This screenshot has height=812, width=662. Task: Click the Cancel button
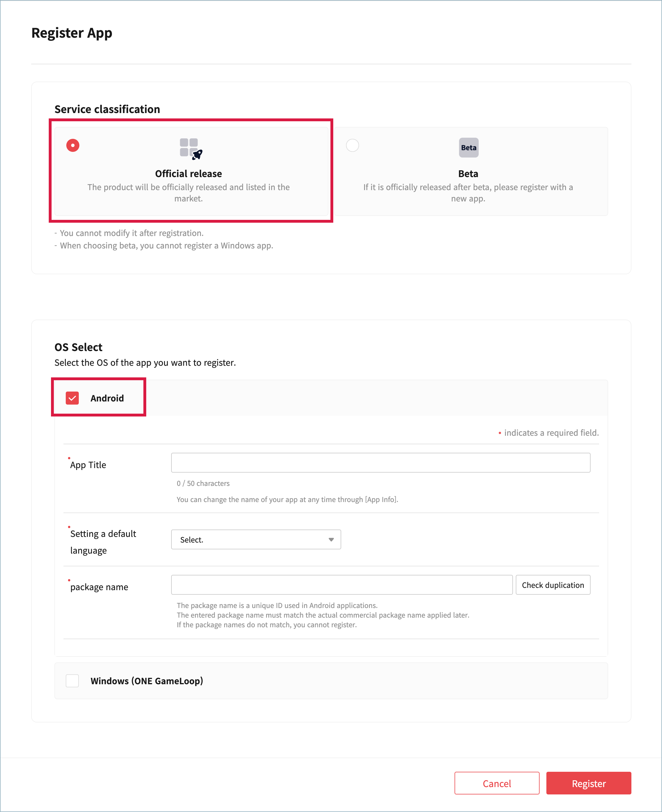[x=496, y=783]
